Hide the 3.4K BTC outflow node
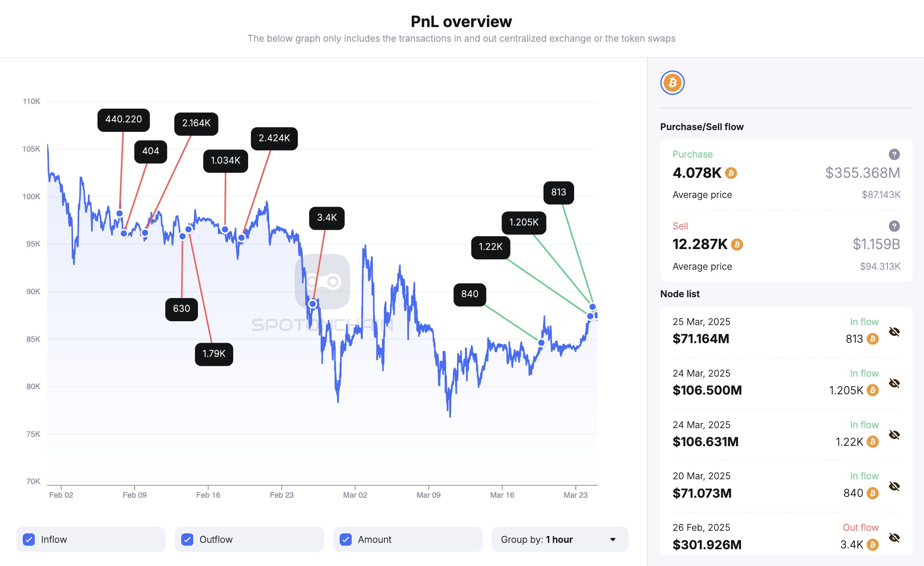The image size is (924, 566). [x=894, y=538]
